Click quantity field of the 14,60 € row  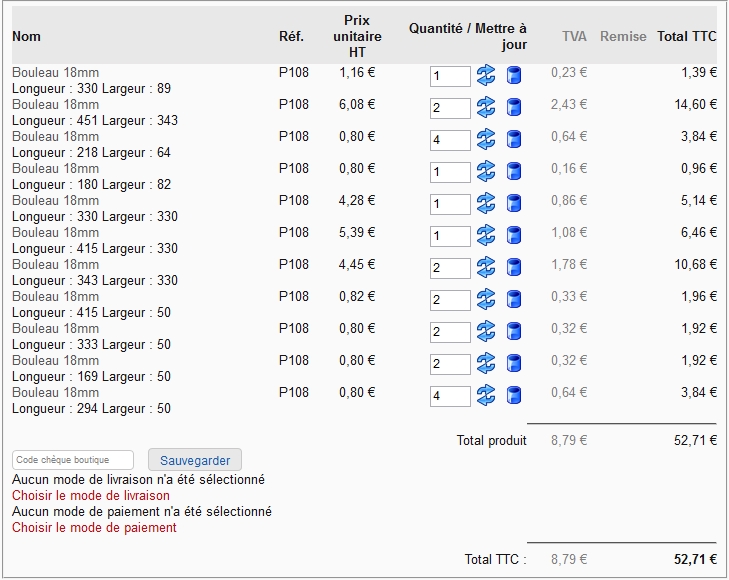(450, 108)
